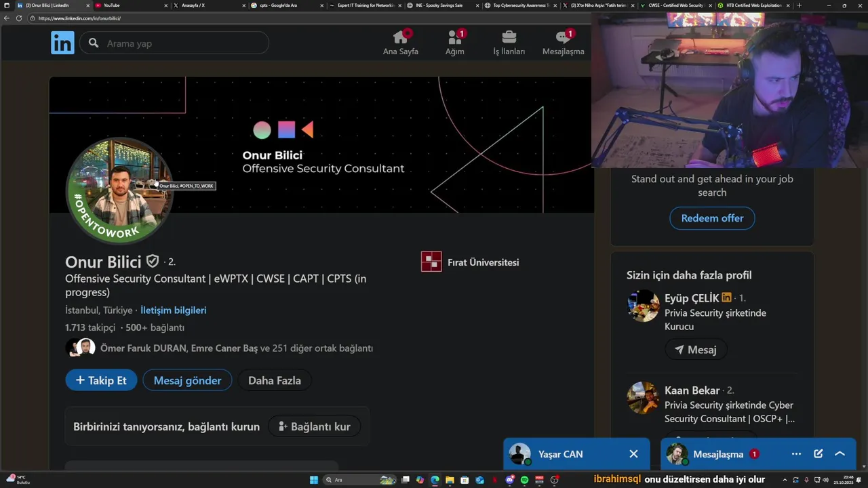Viewport: 868px width, 488px height.
Task: Open a new browser tab
Action: 799,5
